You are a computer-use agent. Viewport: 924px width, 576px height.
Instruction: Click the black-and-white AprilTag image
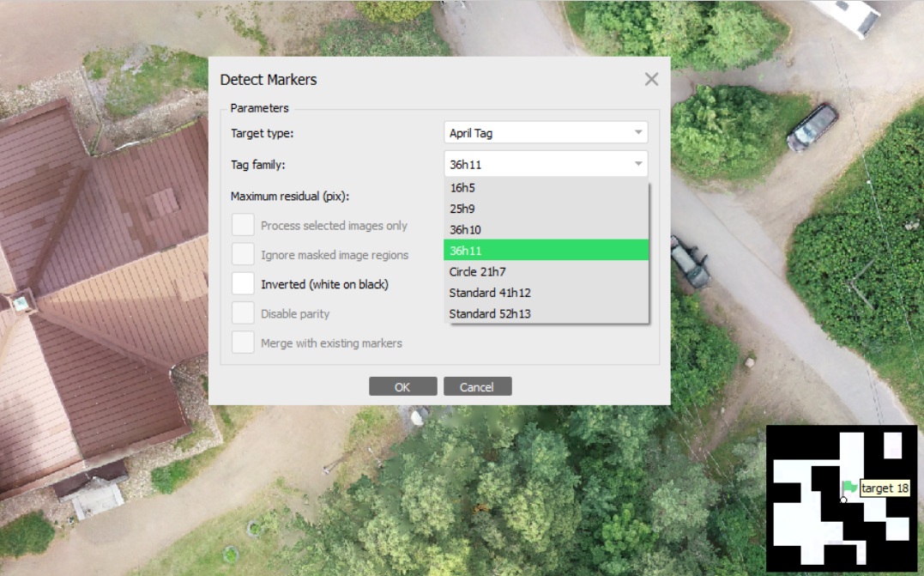click(806, 532)
